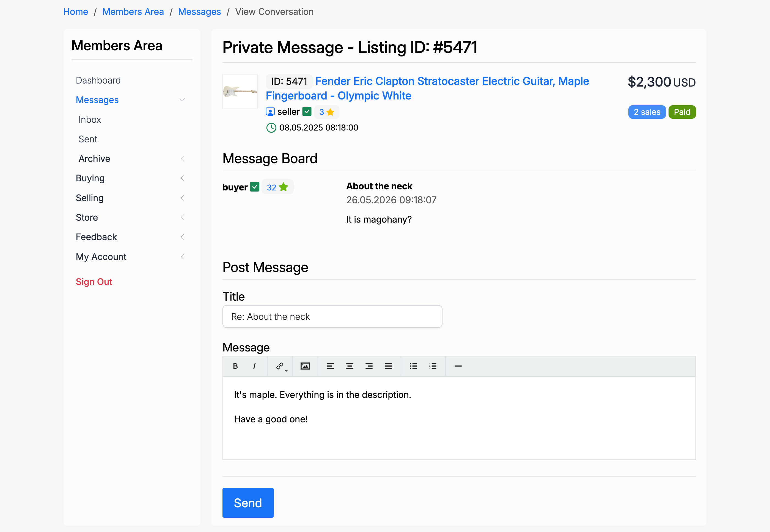
Task: Align message text to the left
Action: (x=330, y=366)
